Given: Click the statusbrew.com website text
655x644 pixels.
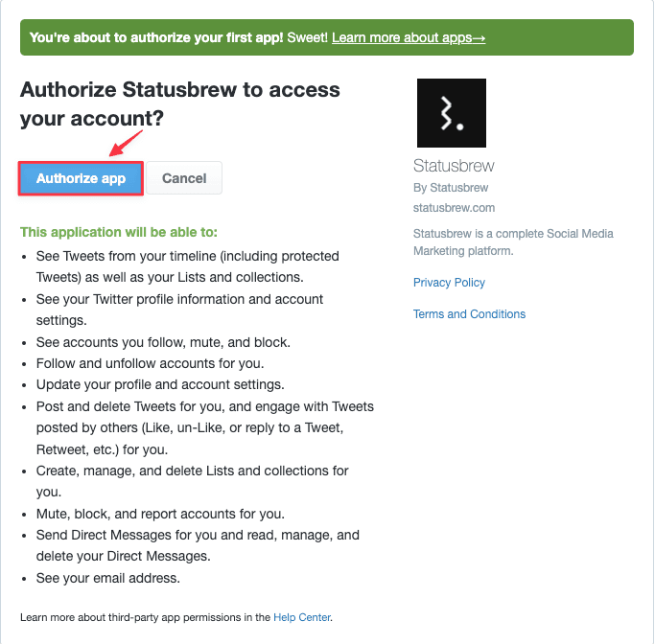Looking at the screenshot, I should [454, 208].
